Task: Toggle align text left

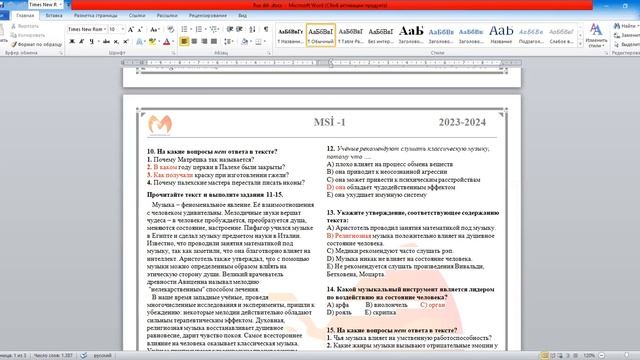Action: [184, 41]
